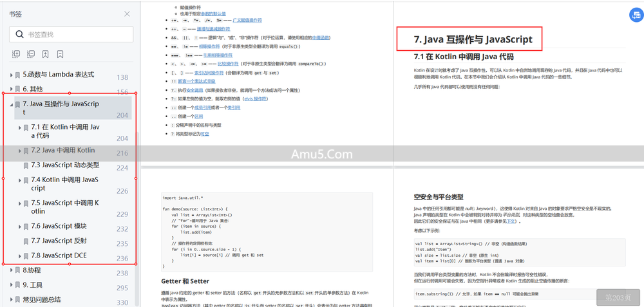This screenshot has height=307, width=644.
Task: Open the 安全调用 link
Action: 194,90
